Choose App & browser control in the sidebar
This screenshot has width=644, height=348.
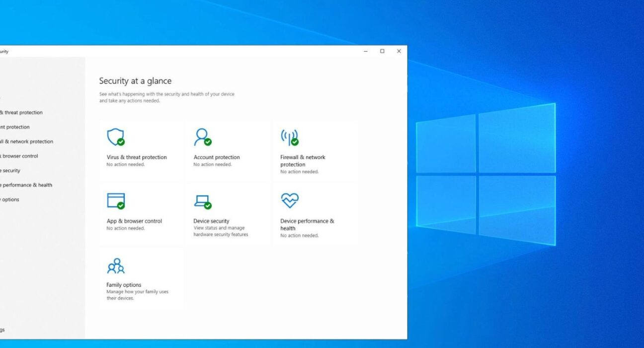tap(19, 156)
